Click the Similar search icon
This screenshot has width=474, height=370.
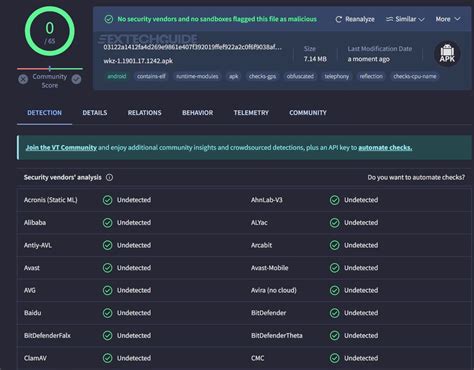pyautogui.click(x=389, y=19)
